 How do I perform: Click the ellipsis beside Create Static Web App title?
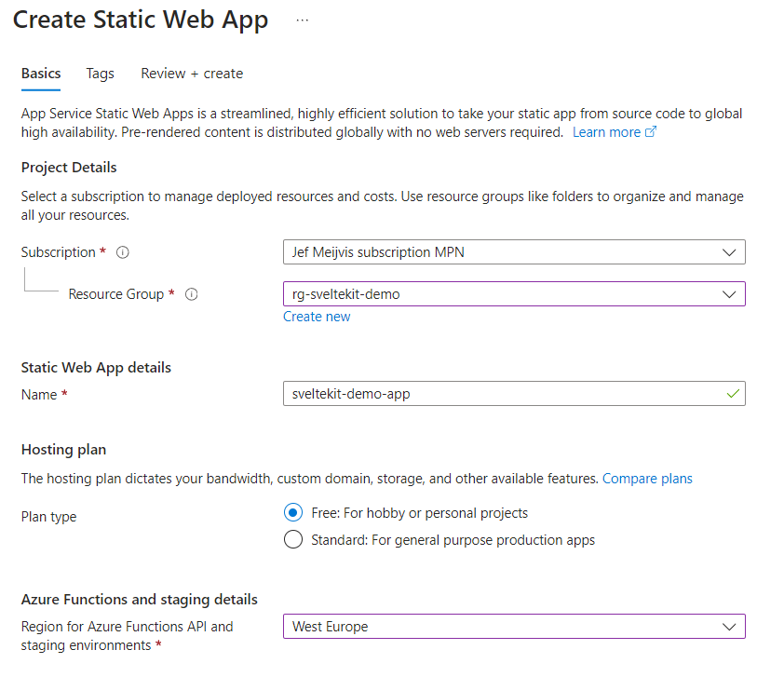302,20
